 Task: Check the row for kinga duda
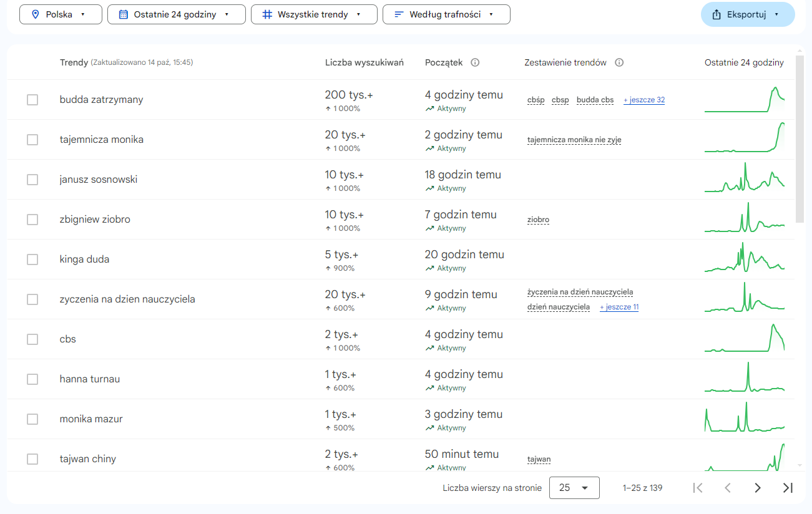pyautogui.click(x=32, y=259)
